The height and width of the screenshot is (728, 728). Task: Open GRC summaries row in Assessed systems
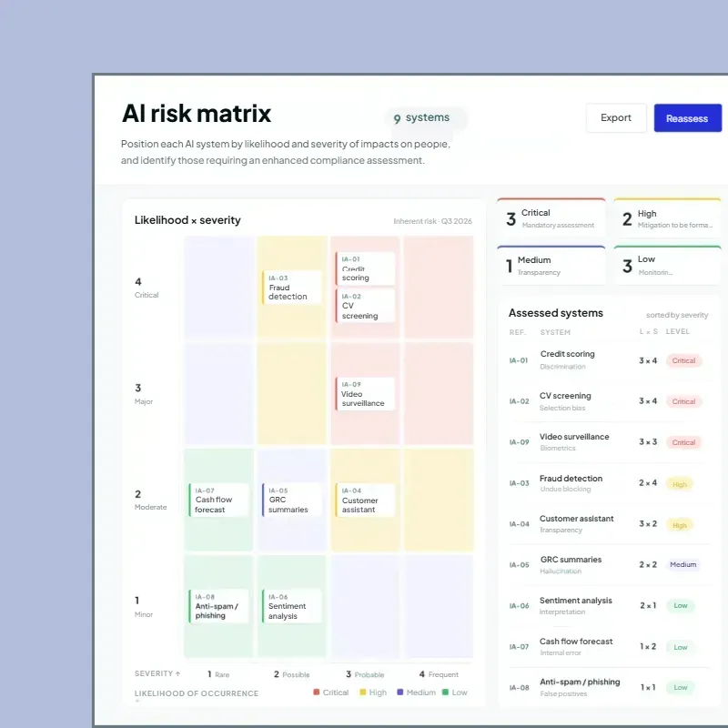(609, 564)
